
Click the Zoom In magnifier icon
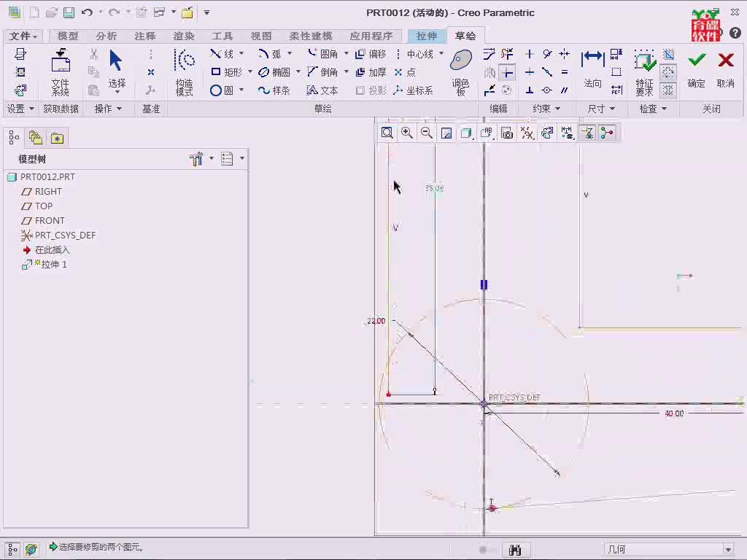[407, 133]
